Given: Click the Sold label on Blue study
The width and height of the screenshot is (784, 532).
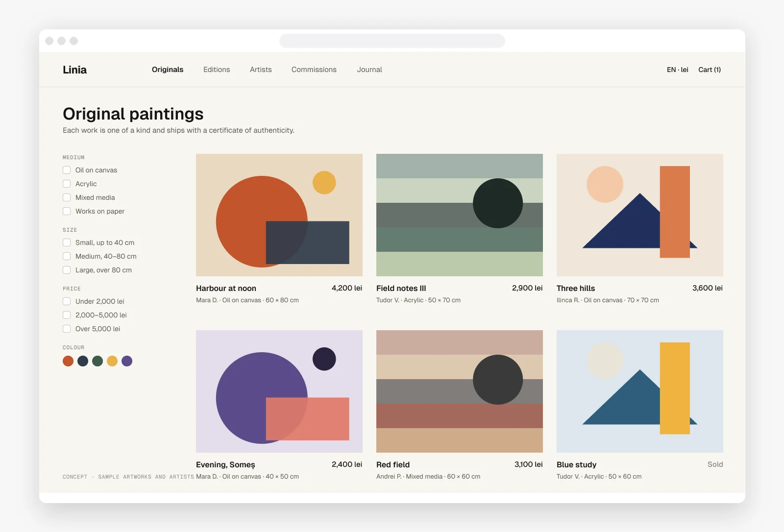Looking at the screenshot, I should click(x=715, y=464).
